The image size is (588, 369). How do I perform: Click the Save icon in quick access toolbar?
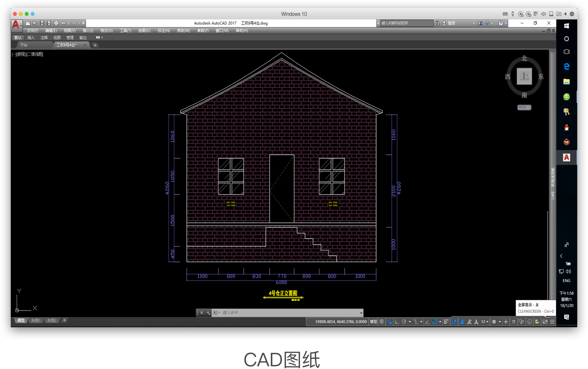point(42,23)
